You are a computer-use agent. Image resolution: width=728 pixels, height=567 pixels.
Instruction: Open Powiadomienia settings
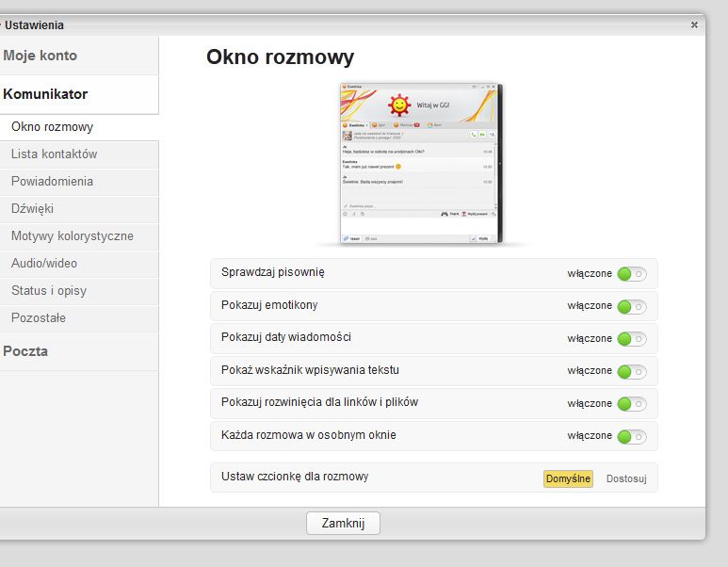79,182
